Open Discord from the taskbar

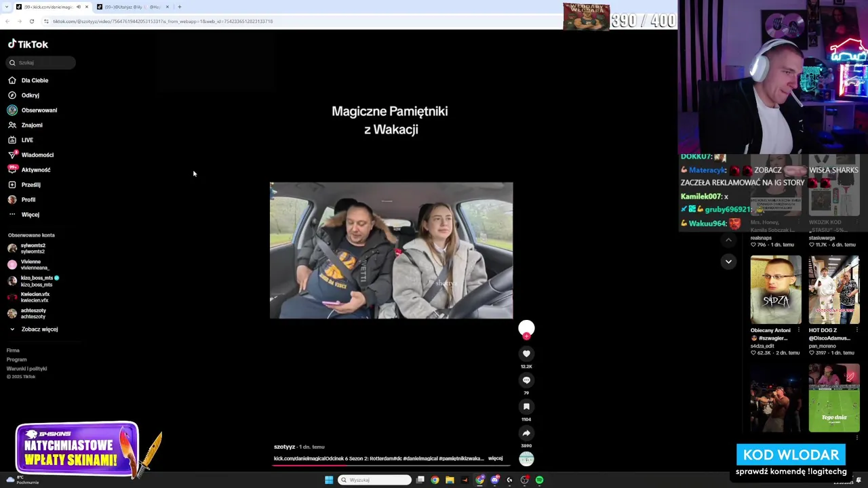(495, 480)
